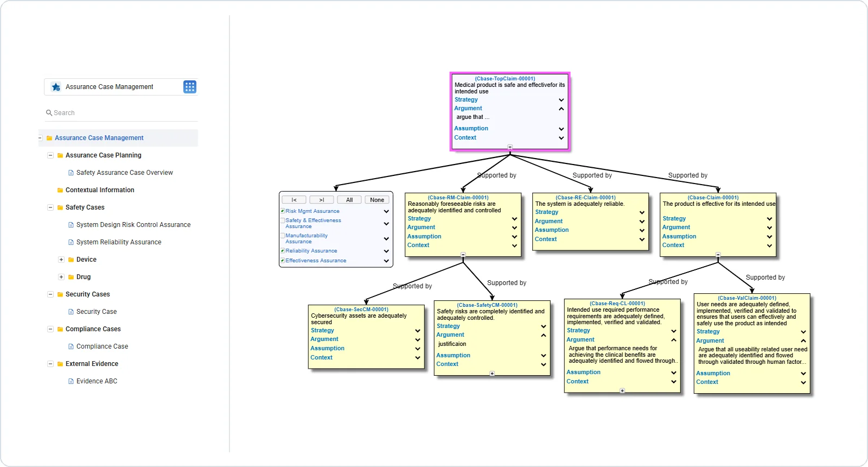This screenshot has height=467, width=868.
Task: Expand children of the Req-CL node
Action: [622, 391]
